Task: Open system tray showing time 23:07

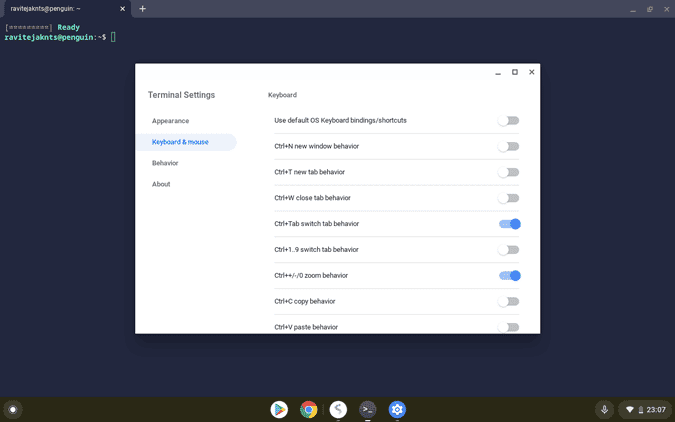Action: 644,409
